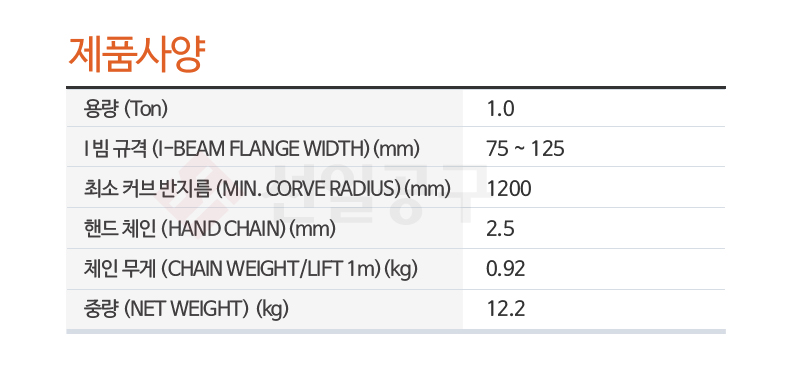Select the 용량 (Ton) row label
This screenshot has width=800, height=366.
pyautogui.click(x=125, y=109)
